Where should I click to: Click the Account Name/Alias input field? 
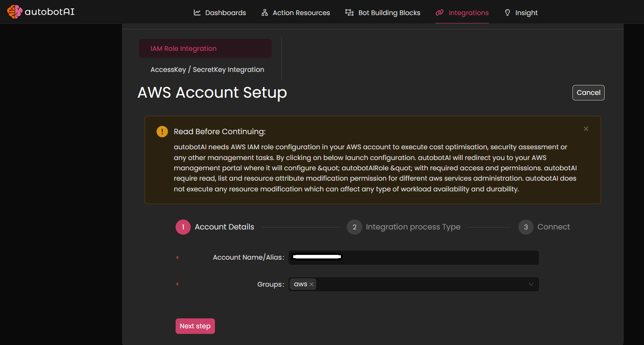[x=414, y=258]
